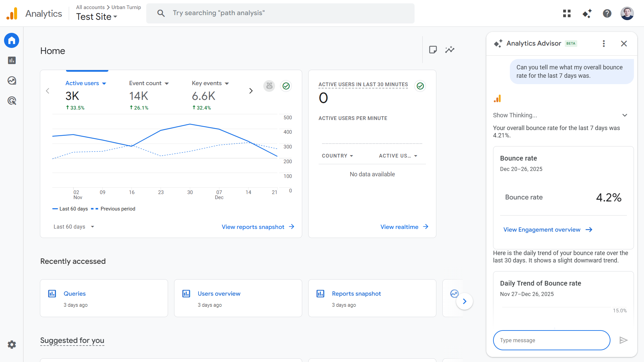Open the Home page from the sidebar
This screenshot has height=362, width=644.
[x=11, y=40]
